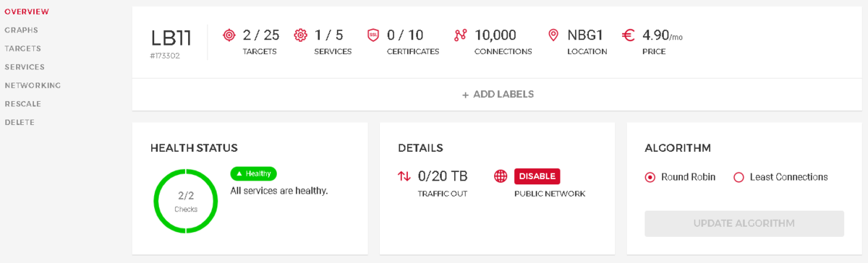The width and height of the screenshot is (868, 263).
Task: Click the Update Algorithm button
Action: (744, 223)
